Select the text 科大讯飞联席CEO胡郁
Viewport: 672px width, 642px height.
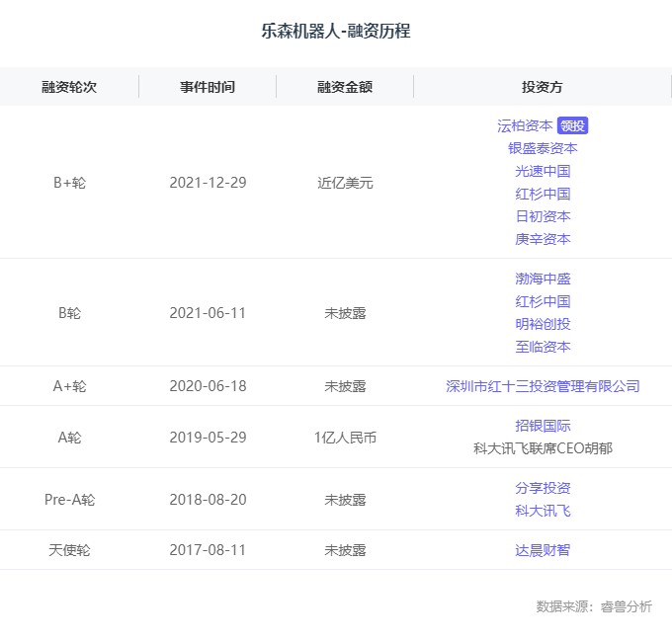click(x=543, y=448)
